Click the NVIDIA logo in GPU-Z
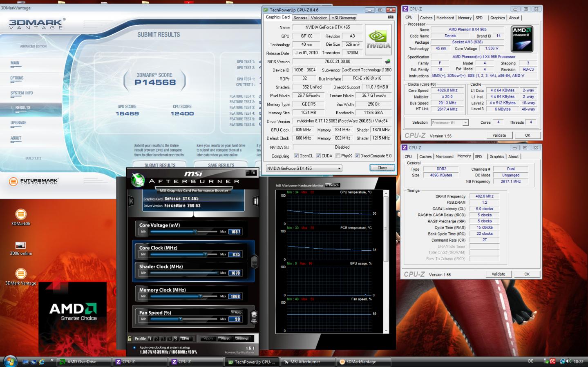588x367 pixels. tap(378, 40)
